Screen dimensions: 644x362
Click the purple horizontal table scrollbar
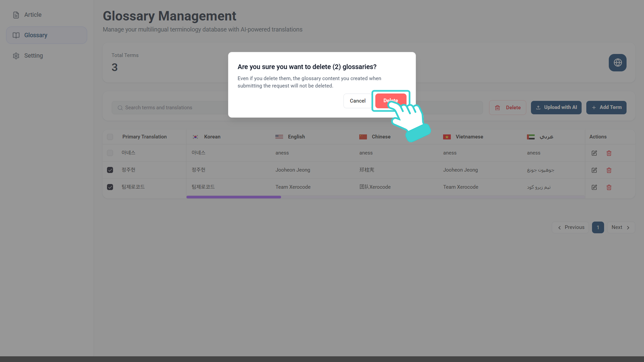233,197
